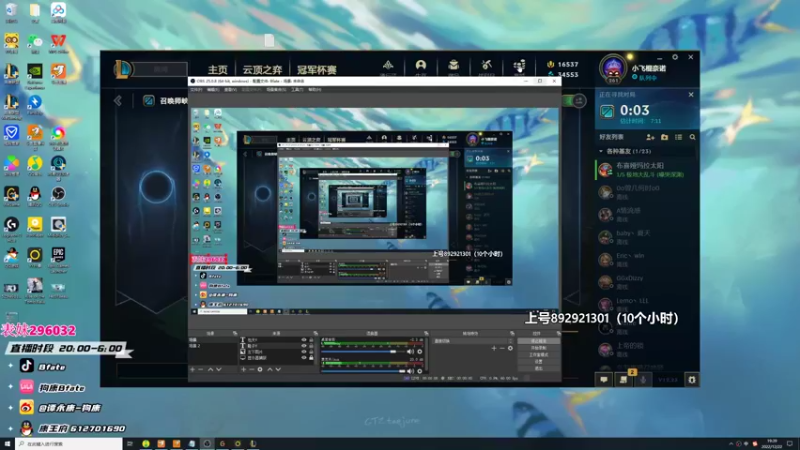Click OBS stop streaming button
This screenshot has height=450, width=800.
(538, 341)
